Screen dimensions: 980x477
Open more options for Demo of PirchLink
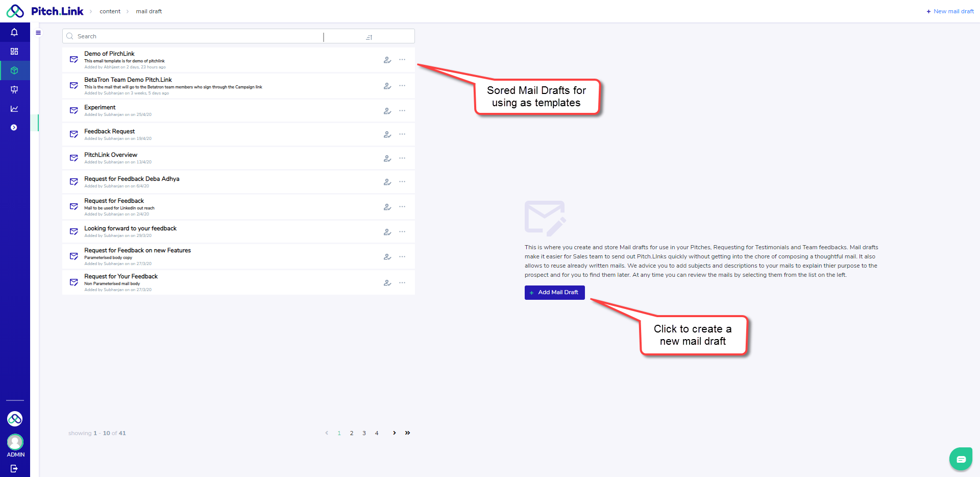click(x=402, y=60)
